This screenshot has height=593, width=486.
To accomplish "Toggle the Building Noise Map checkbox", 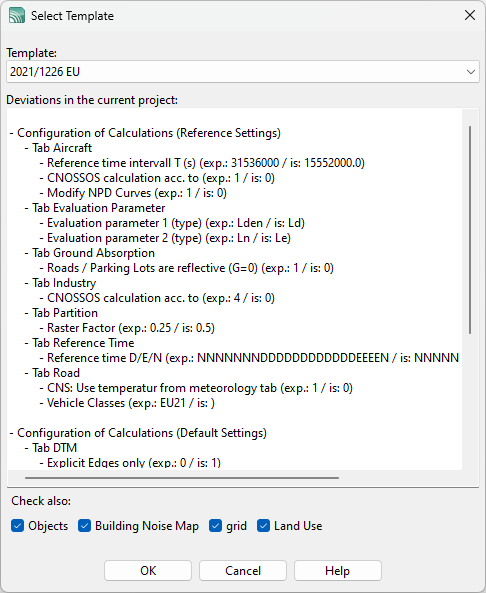I will tap(84, 526).
